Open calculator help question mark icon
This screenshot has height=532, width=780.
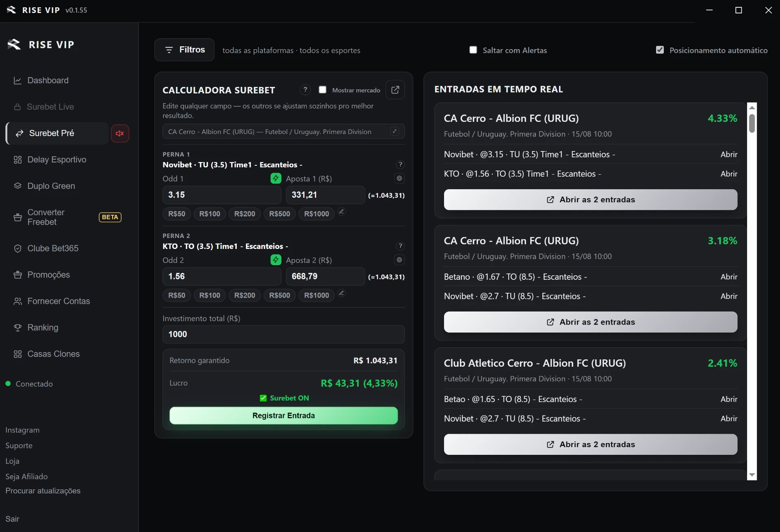point(305,90)
